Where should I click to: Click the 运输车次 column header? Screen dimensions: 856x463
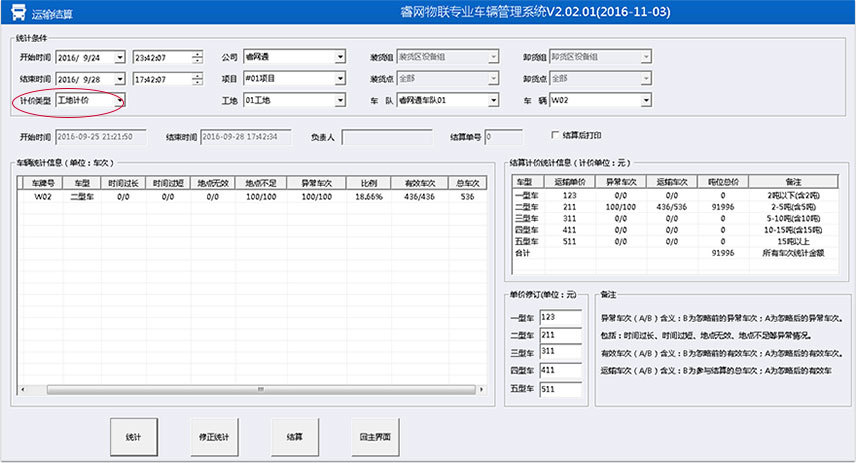(x=672, y=182)
